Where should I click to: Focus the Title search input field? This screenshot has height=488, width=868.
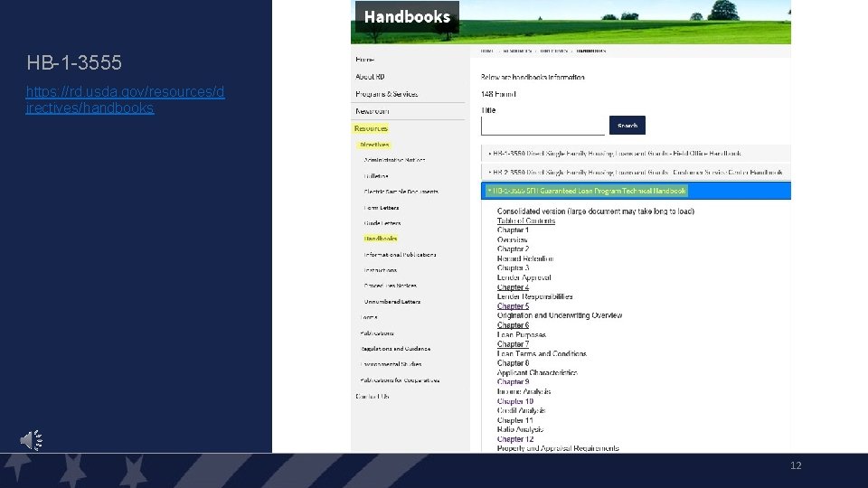543,126
